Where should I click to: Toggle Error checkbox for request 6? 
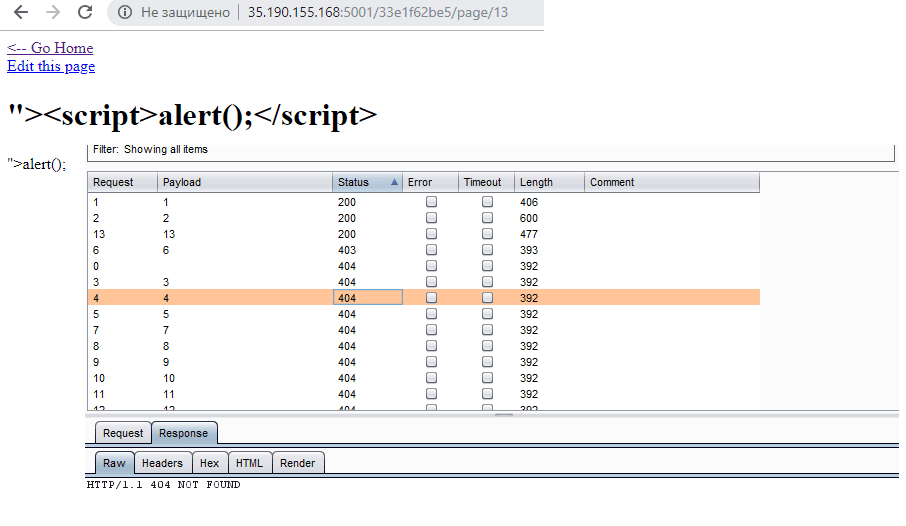click(x=432, y=250)
